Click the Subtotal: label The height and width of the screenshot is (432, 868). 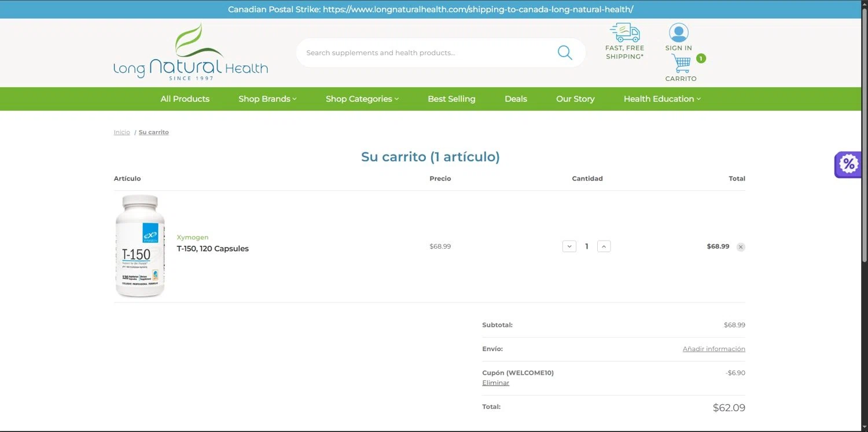point(498,325)
